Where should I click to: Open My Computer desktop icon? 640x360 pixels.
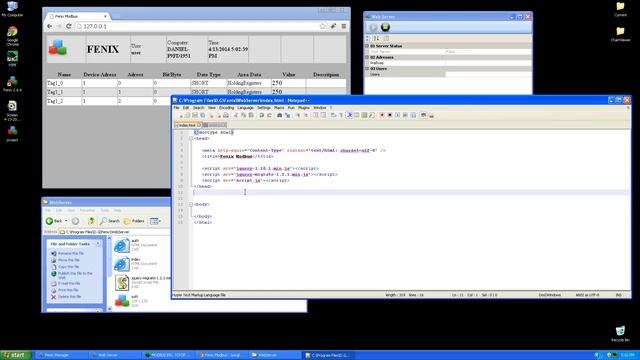pyautogui.click(x=12, y=9)
